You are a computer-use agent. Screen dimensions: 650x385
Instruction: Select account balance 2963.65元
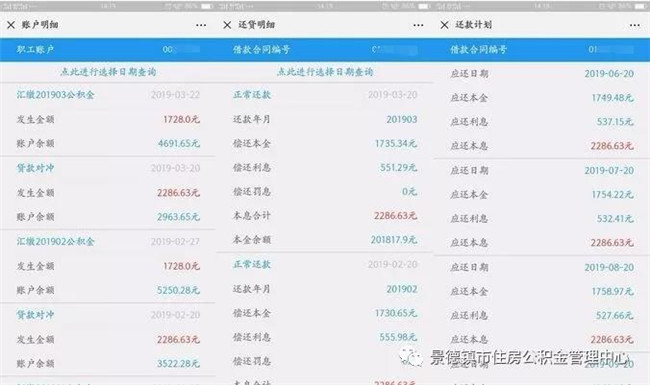pos(179,217)
